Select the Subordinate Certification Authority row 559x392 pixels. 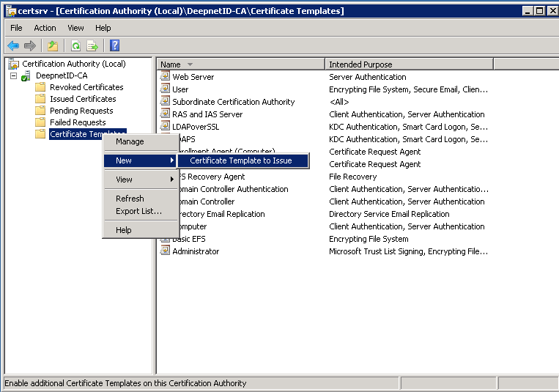coord(233,102)
